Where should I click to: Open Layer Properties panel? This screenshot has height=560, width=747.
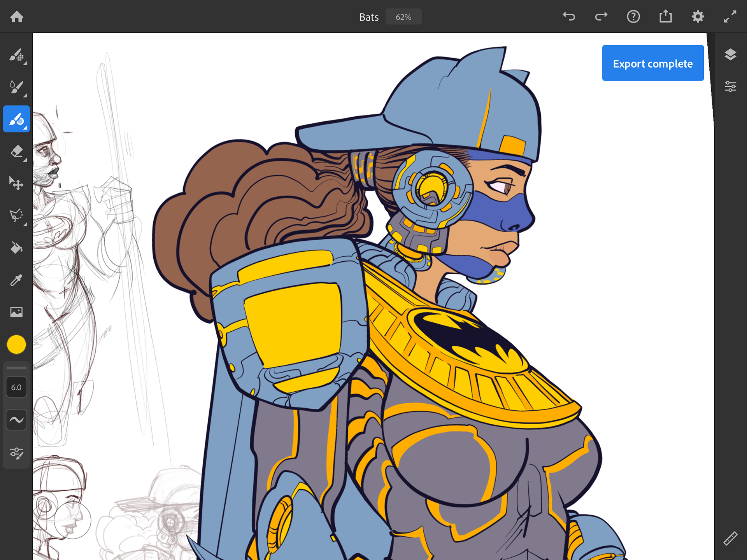tap(730, 86)
